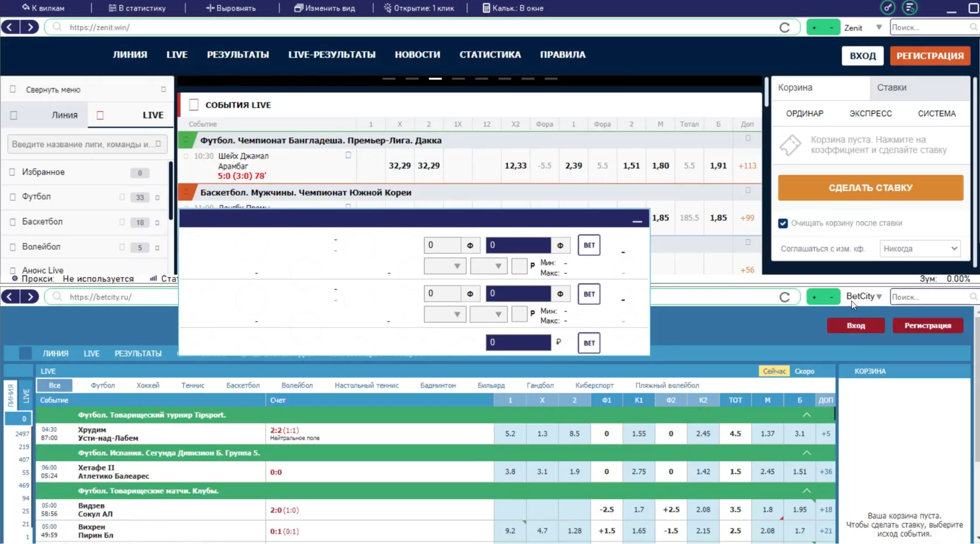The width and height of the screenshot is (980, 544).
Task: Open 'РЕЗУЛЬТАТЫ' in Zenit main menu
Action: [237, 55]
